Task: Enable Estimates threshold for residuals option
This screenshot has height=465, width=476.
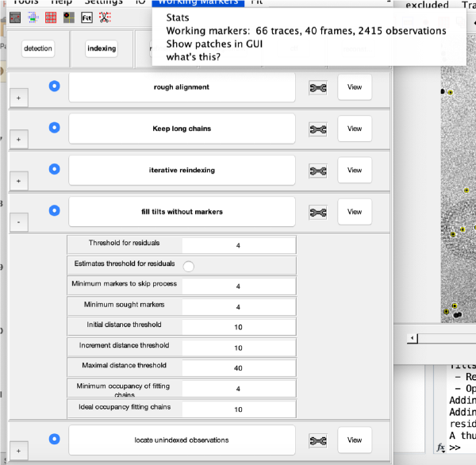Action: point(189,267)
